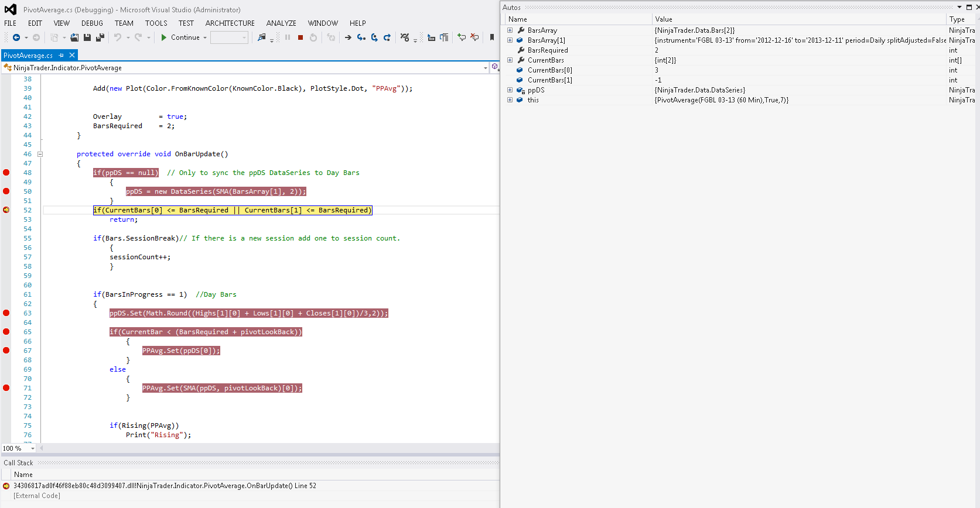The width and height of the screenshot is (980, 508).
Task: Pin the PivotAverage.cs tab
Action: pyautogui.click(x=61, y=55)
